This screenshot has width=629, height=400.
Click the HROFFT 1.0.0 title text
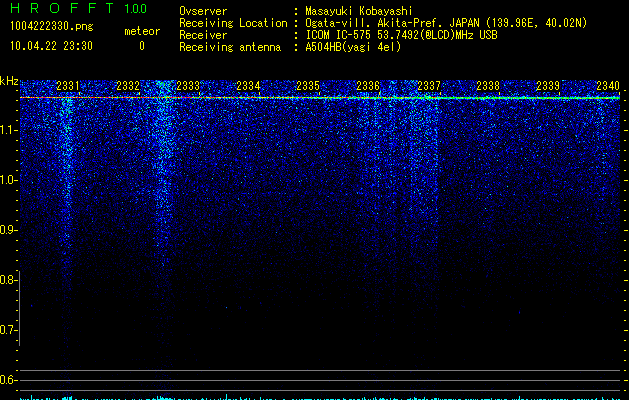coord(78,8)
